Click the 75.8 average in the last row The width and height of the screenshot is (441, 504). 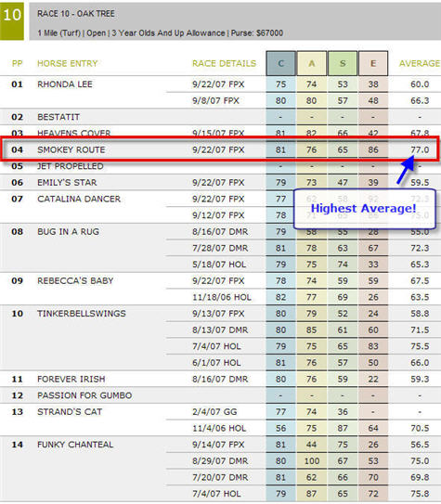(420, 494)
